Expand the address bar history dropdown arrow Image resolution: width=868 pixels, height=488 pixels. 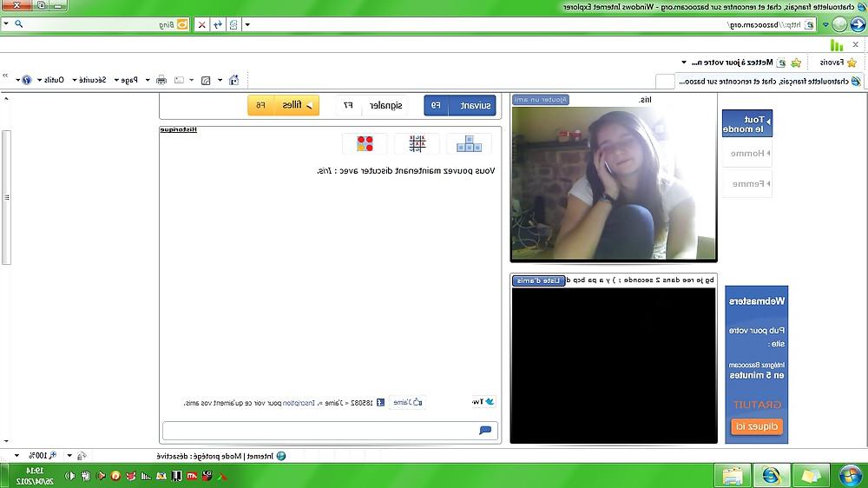(247, 24)
